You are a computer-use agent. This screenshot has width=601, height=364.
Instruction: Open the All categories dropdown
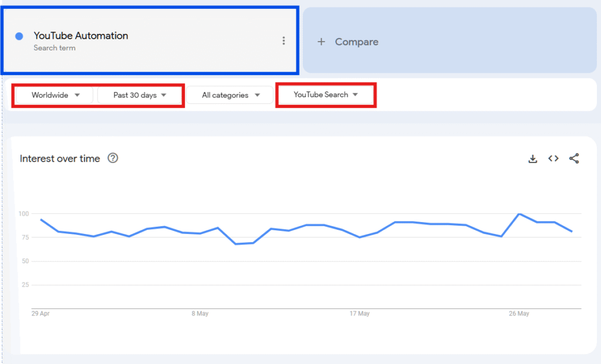230,95
